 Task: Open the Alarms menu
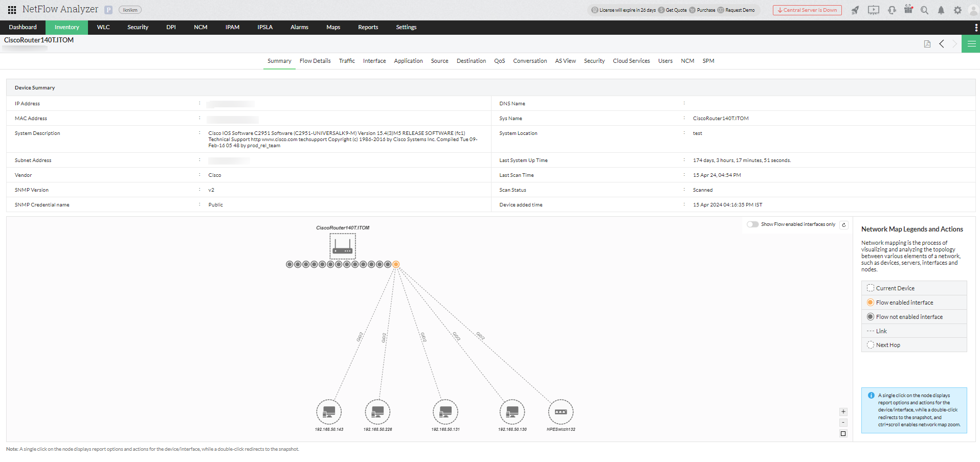coord(299,27)
